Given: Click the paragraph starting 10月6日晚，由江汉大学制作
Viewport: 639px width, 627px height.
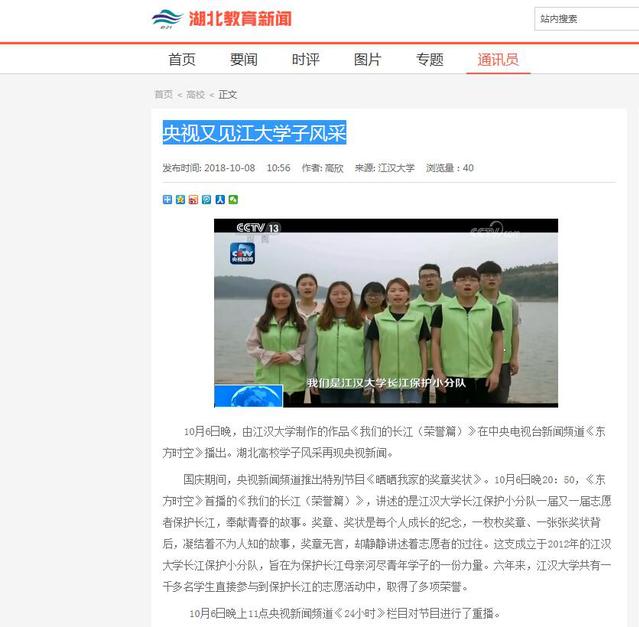Looking at the screenshot, I should pyautogui.click(x=384, y=442).
